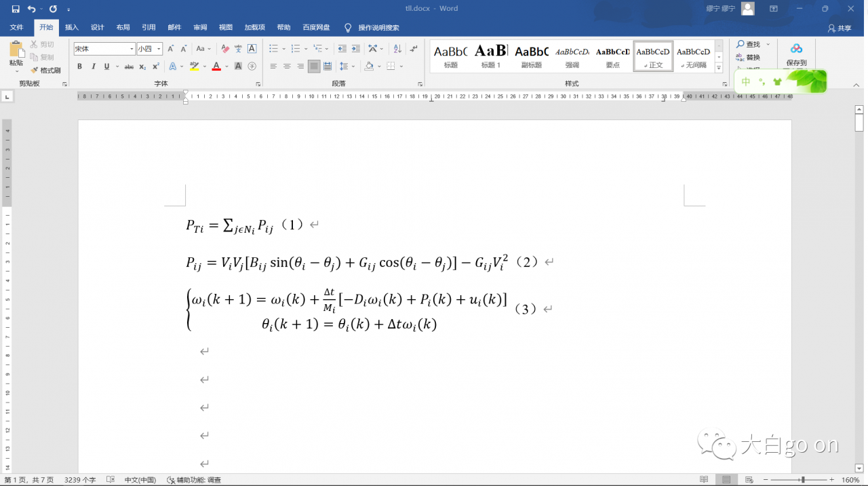Click the character border (A box) icon

click(252, 49)
